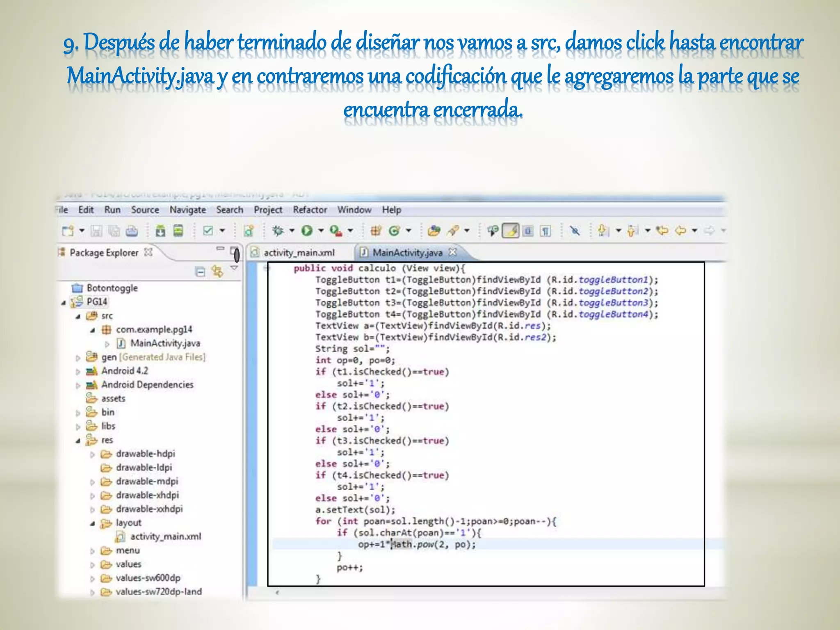Click the Collapse All icon in Package Explorer
This screenshot has width=840, height=630.
coord(200,272)
